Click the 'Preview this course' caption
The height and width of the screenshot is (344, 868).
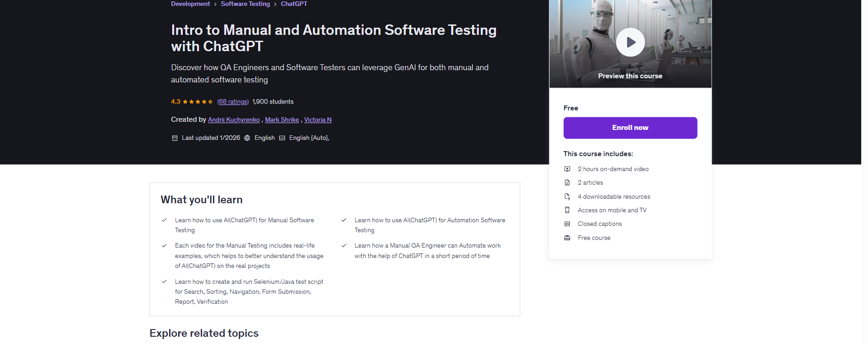click(630, 76)
